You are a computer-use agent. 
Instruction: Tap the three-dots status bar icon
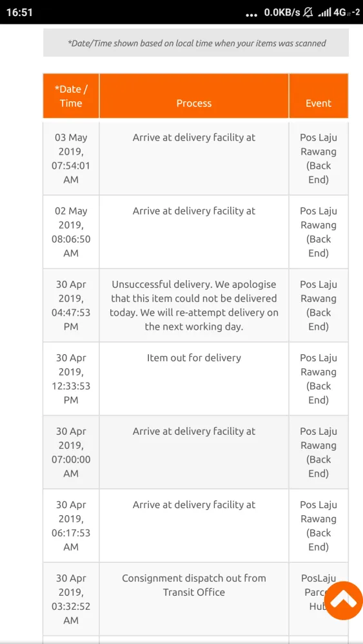pyautogui.click(x=251, y=15)
